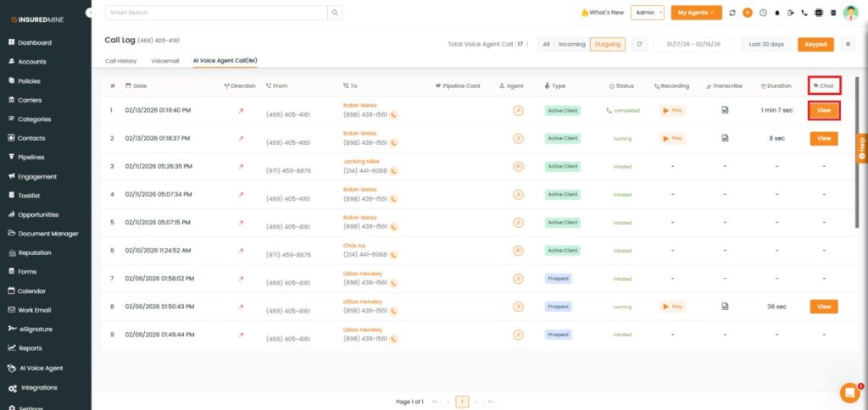Expand the My Agents dropdown

[x=696, y=13]
